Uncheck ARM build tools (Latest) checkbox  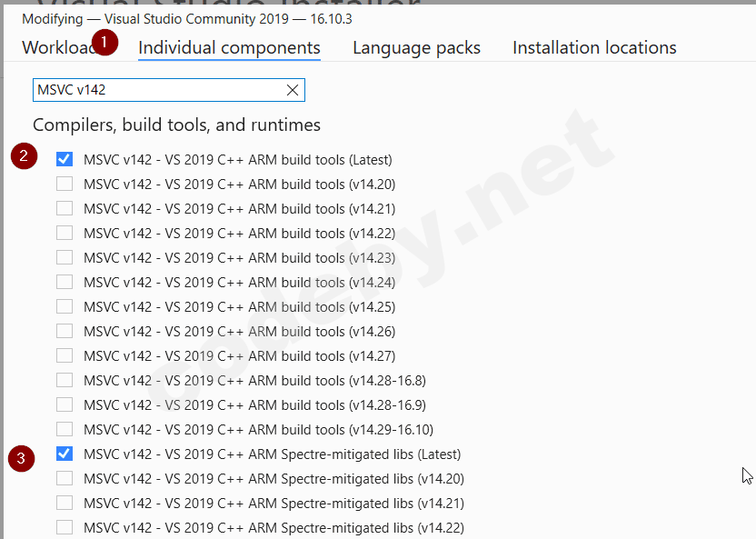click(x=65, y=159)
